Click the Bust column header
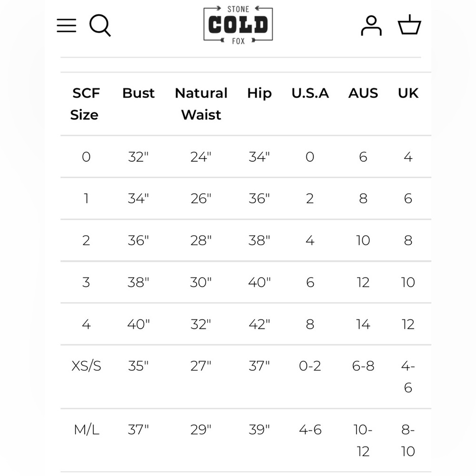The image size is (476, 476). [139, 93]
